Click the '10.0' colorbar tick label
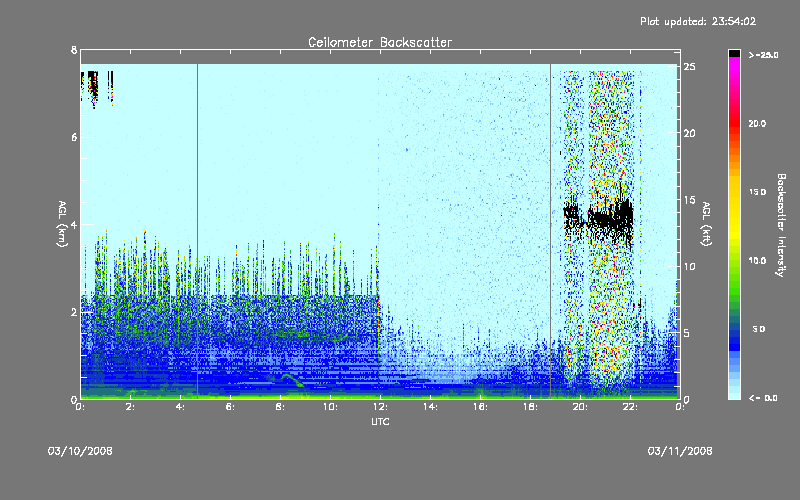This screenshot has height=500, width=800. [757, 261]
